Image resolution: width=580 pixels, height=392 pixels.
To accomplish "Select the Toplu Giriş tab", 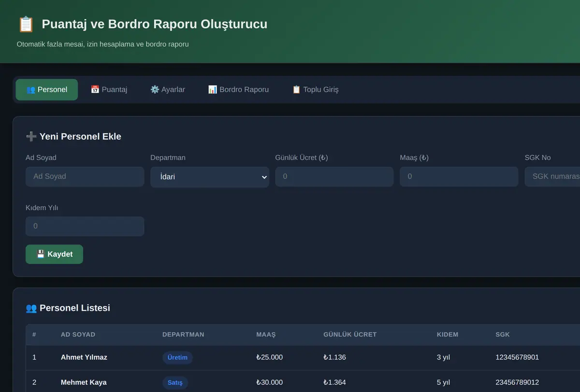I will point(315,89).
